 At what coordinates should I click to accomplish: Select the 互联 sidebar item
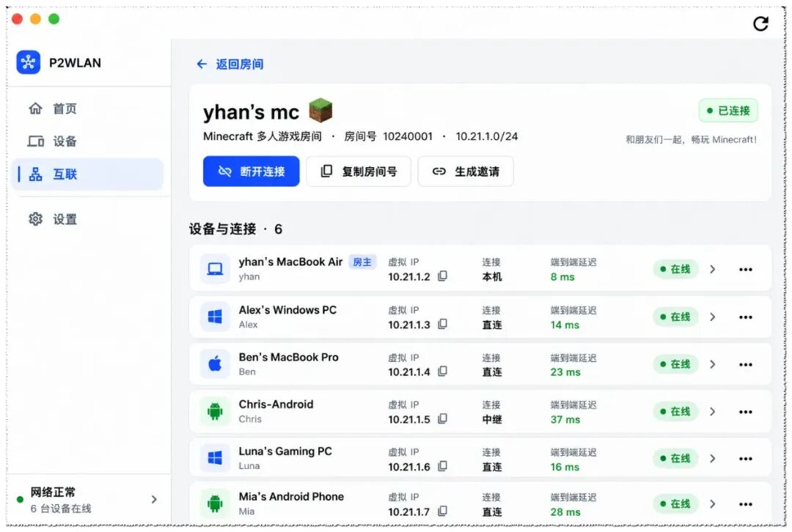[87, 174]
